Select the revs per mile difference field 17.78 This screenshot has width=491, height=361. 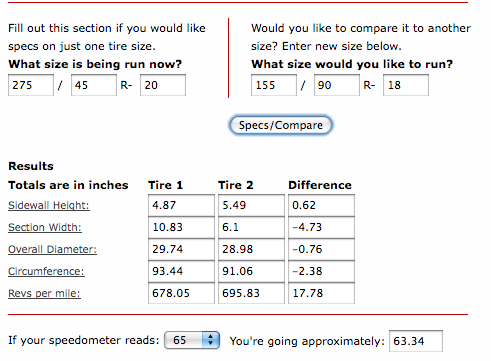(321, 293)
